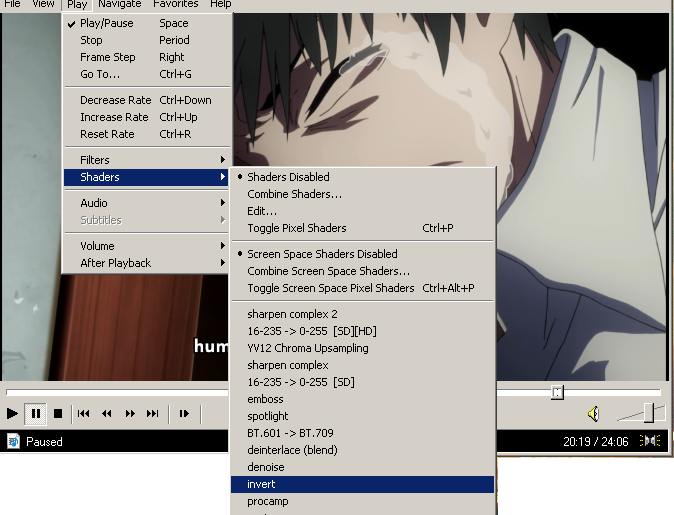The width and height of the screenshot is (674, 515).
Task: Click the seek bar position thumb
Action: tap(557, 392)
